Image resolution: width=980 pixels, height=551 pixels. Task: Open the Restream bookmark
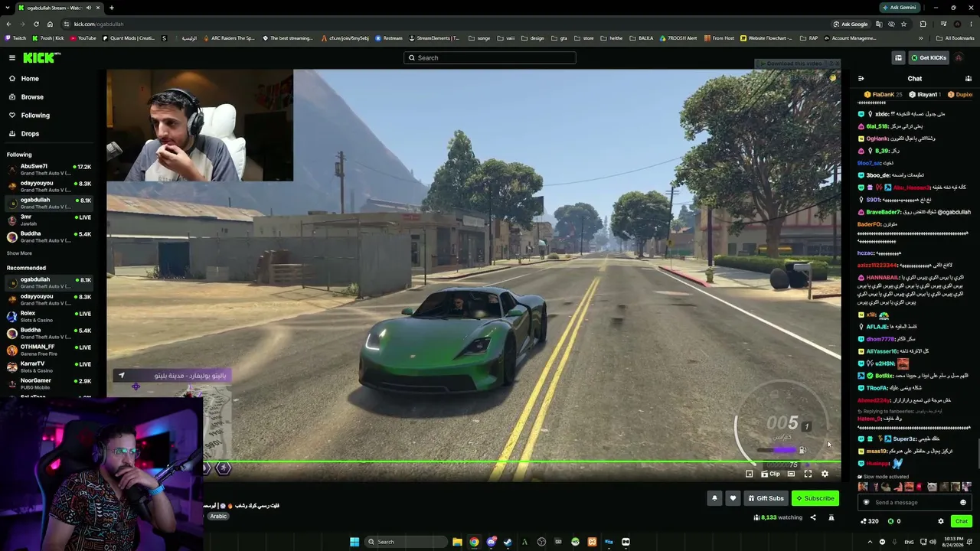389,37
